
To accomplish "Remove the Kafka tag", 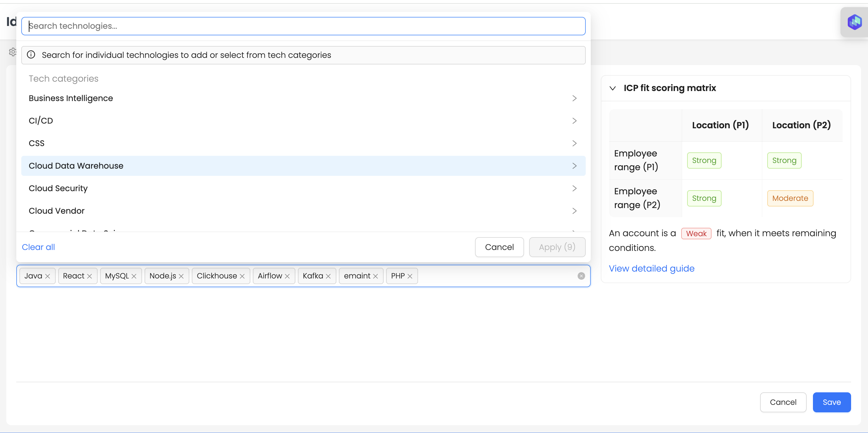I will 328,276.
